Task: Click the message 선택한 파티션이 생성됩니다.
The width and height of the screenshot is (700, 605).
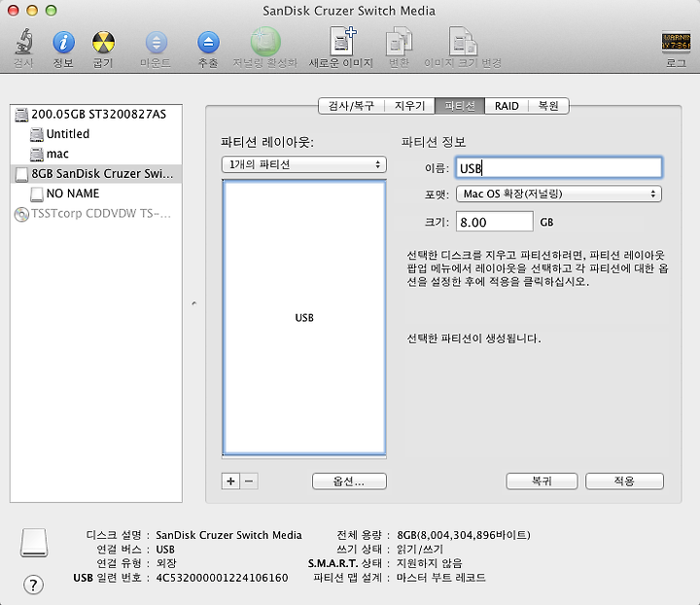Action: (473, 338)
